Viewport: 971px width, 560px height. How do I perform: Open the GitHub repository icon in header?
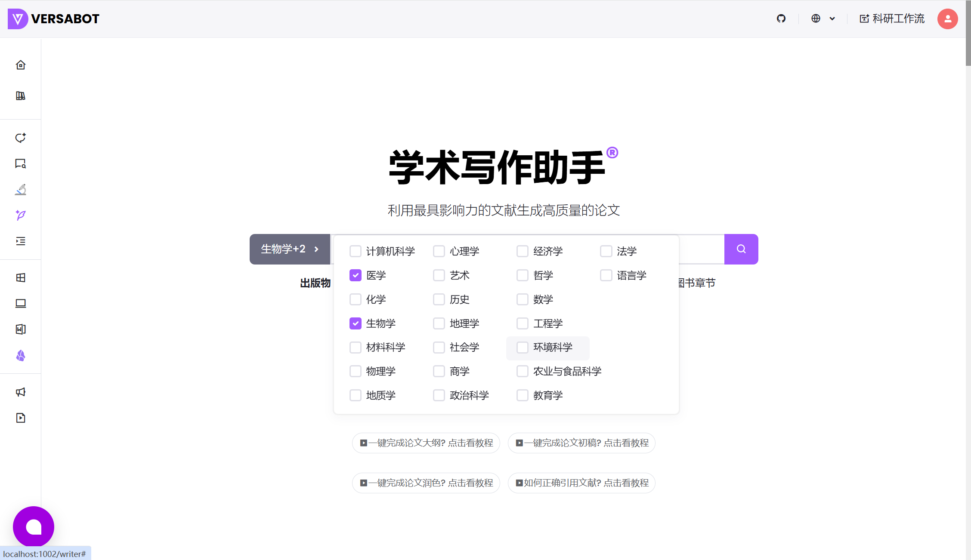[781, 18]
